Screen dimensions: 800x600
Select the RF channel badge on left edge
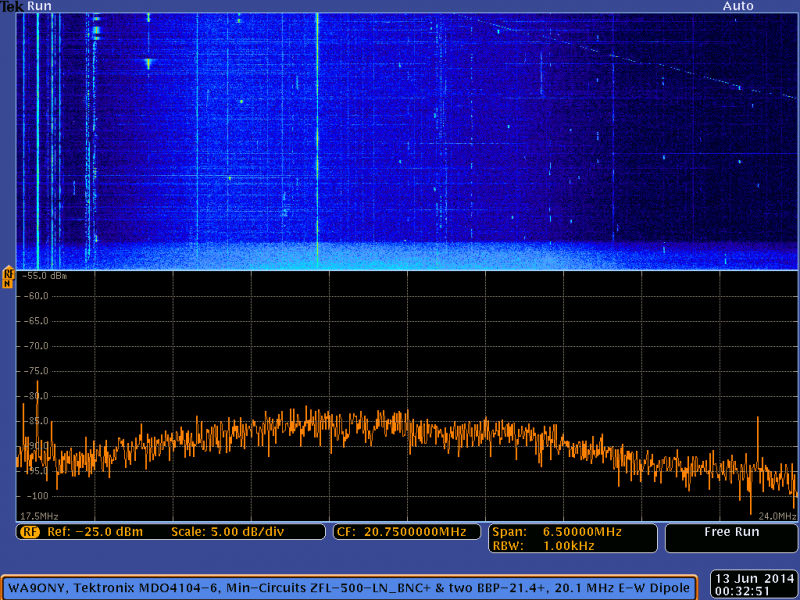pos(8,275)
